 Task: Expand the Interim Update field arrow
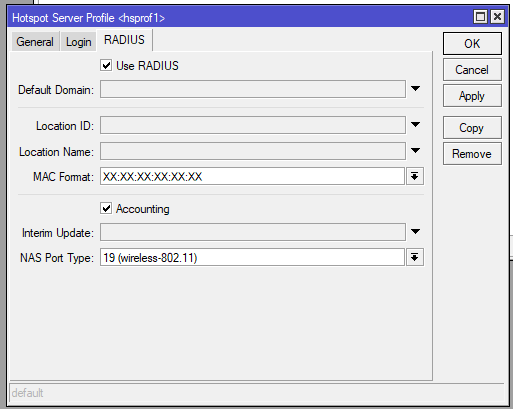click(x=415, y=231)
